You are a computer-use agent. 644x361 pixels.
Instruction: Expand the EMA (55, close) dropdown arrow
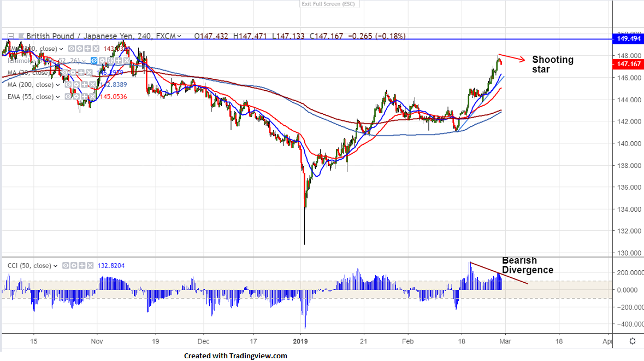click(x=58, y=97)
